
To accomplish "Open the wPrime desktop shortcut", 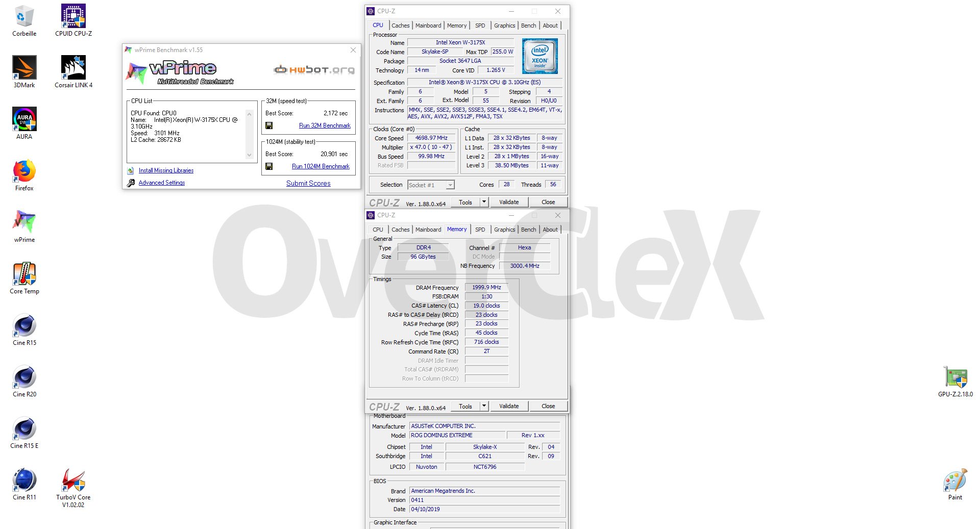I will pyautogui.click(x=24, y=226).
